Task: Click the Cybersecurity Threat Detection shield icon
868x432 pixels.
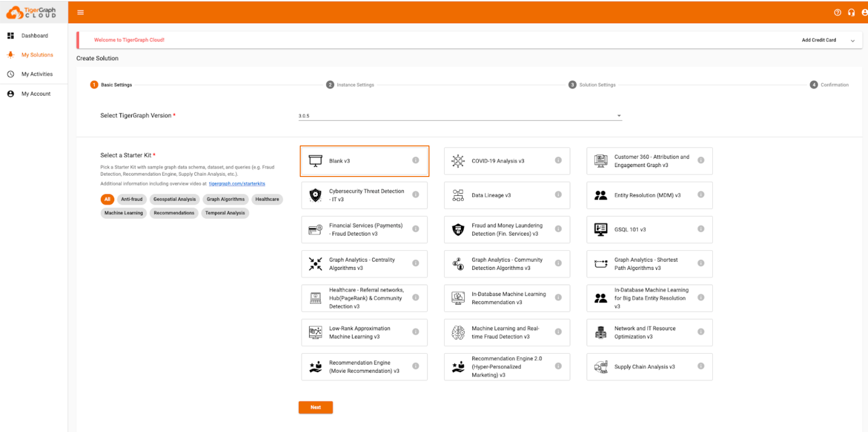Action: (x=315, y=195)
